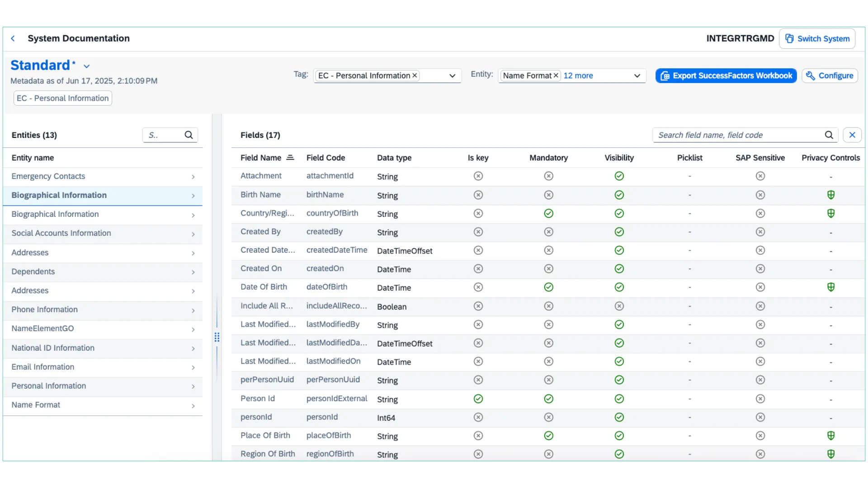Open the Standard view variant dropdown
The width and height of the screenshot is (868, 488).
tap(86, 66)
